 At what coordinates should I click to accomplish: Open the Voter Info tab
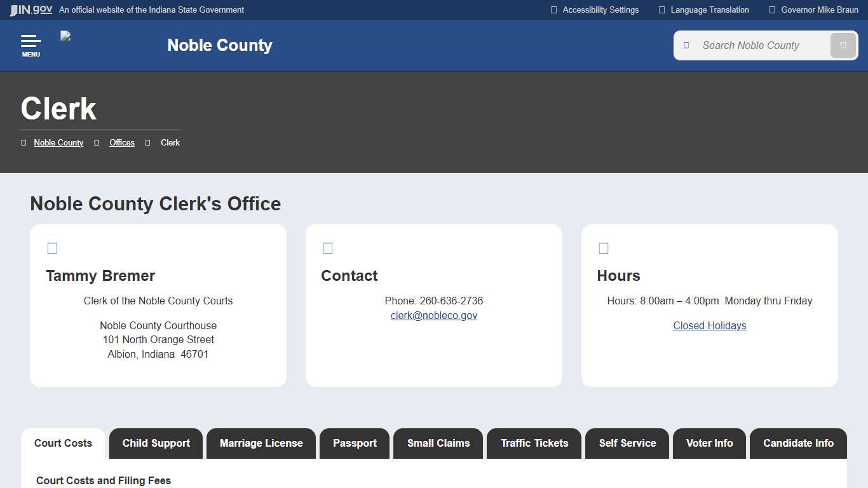pos(709,443)
